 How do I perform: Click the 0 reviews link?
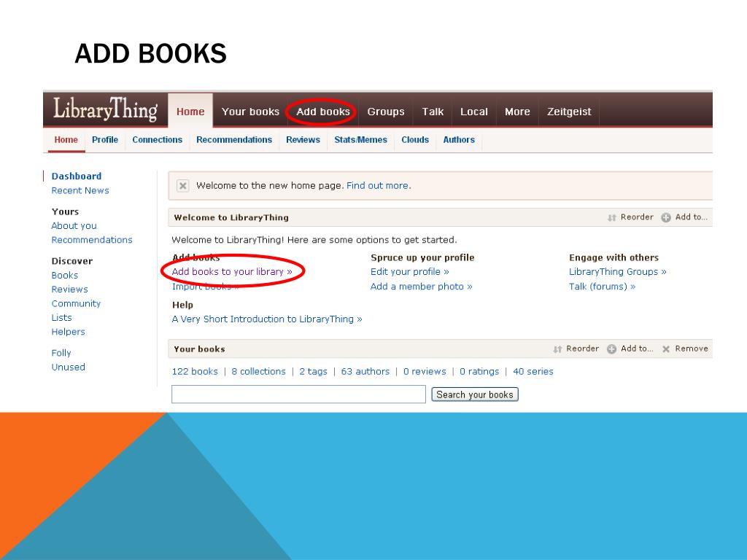tap(425, 371)
